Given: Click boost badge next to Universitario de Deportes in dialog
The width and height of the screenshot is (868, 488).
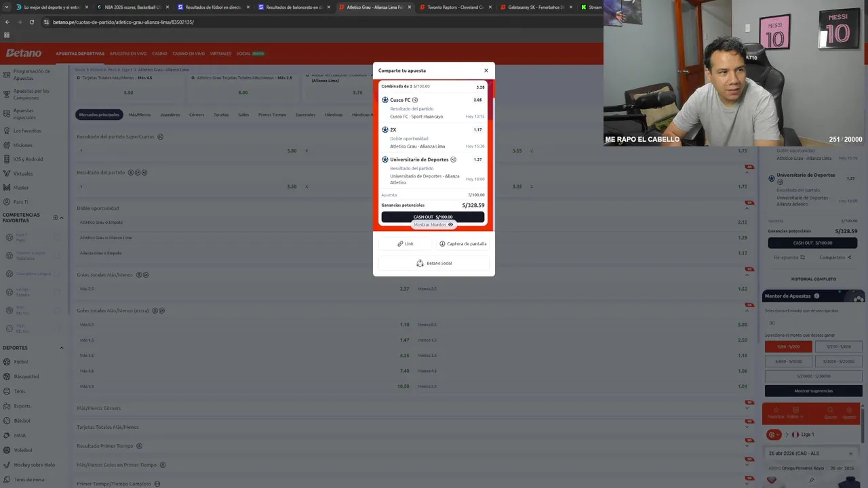Looking at the screenshot, I should (453, 160).
